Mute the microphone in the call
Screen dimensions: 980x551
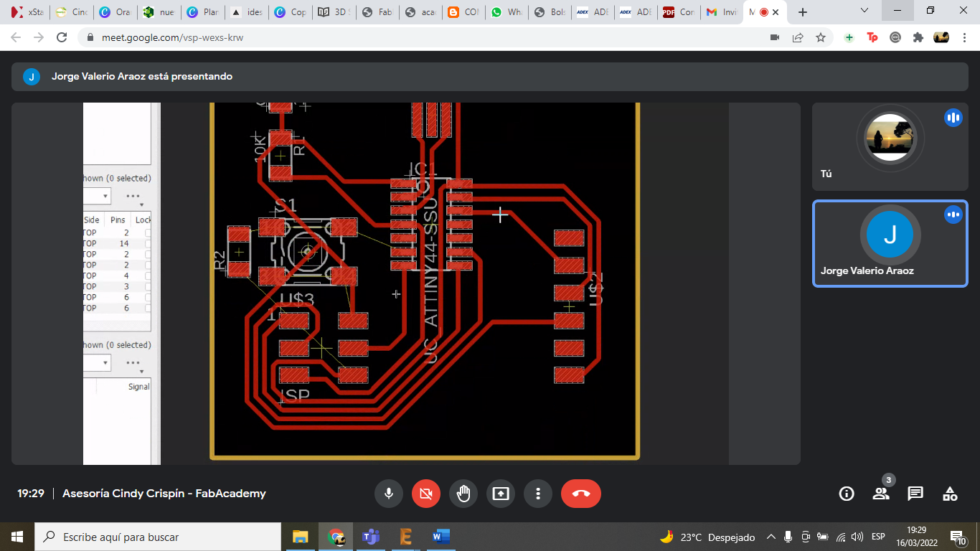(x=389, y=494)
